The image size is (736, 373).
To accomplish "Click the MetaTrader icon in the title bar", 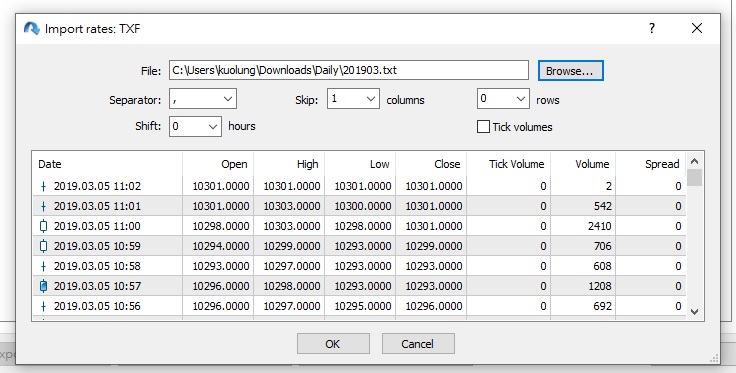I will point(31,29).
